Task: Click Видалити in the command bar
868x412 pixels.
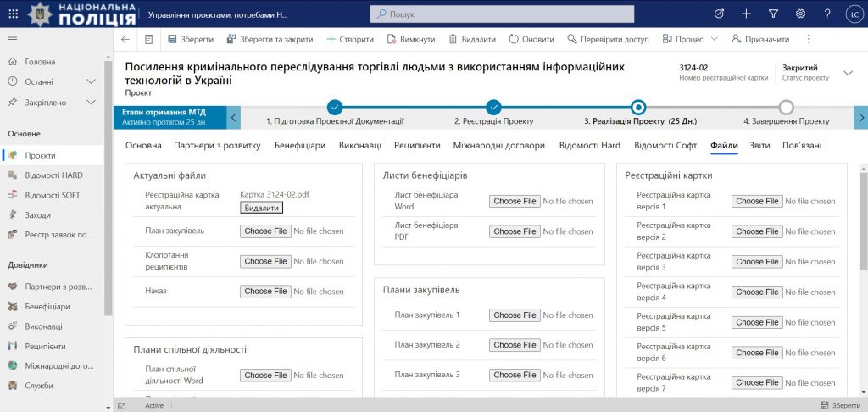Action: tap(472, 39)
